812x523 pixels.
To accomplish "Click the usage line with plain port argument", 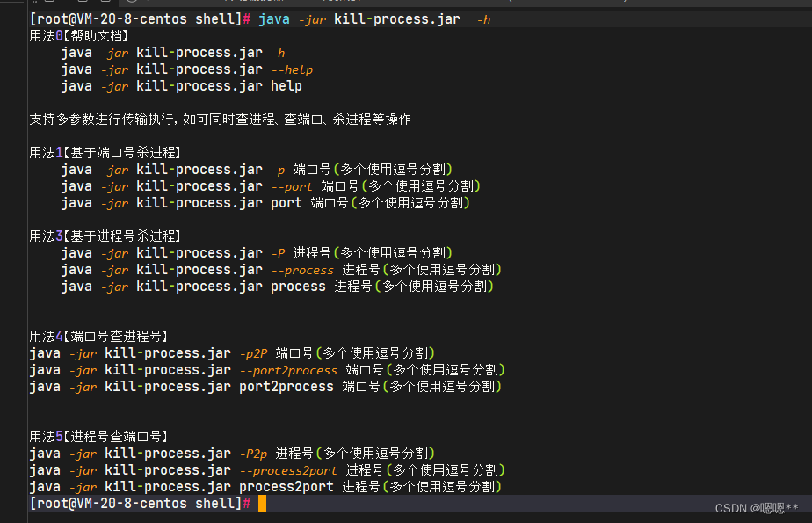I will coord(265,203).
